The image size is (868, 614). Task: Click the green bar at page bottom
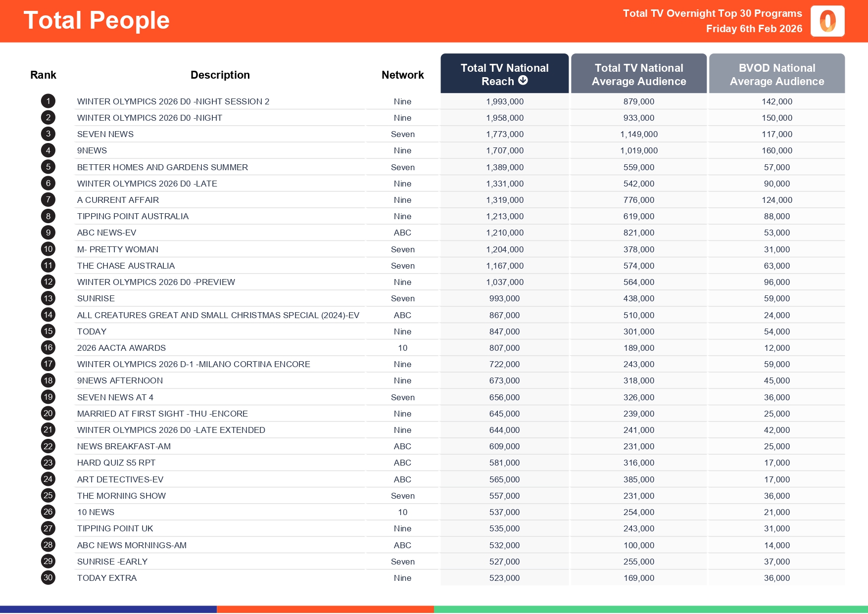tap(651, 610)
